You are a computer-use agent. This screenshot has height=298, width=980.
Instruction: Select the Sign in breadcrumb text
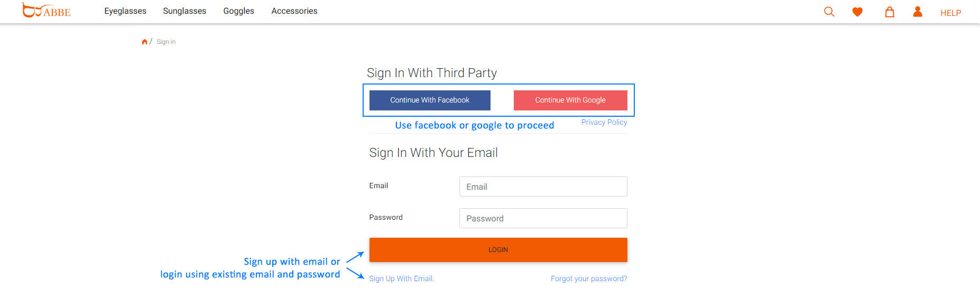tap(166, 42)
